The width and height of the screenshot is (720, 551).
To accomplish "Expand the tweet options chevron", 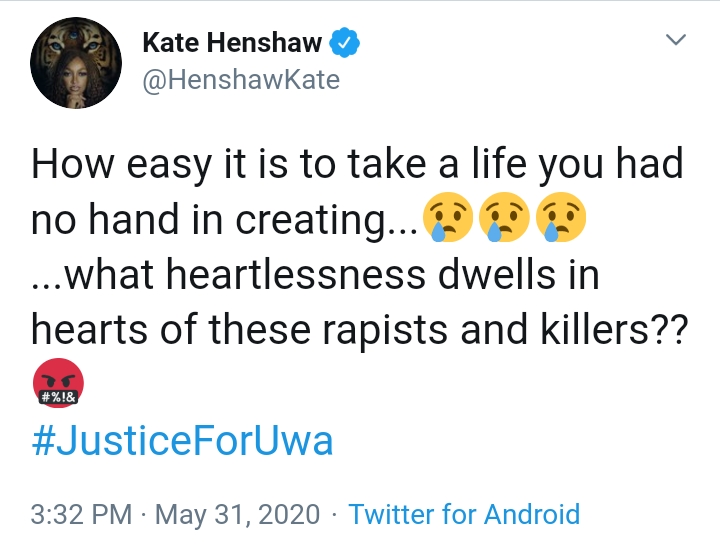I will (677, 41).
